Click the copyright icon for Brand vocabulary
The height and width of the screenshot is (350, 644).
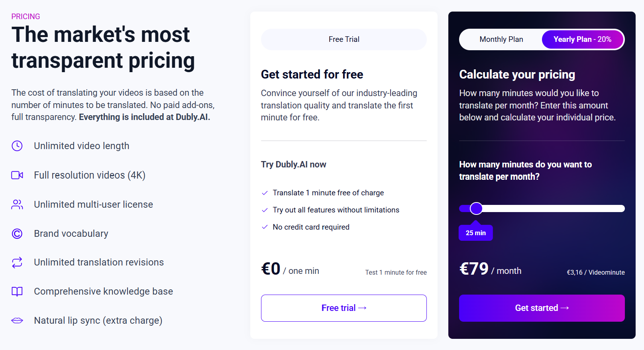[x=17, y=234]
